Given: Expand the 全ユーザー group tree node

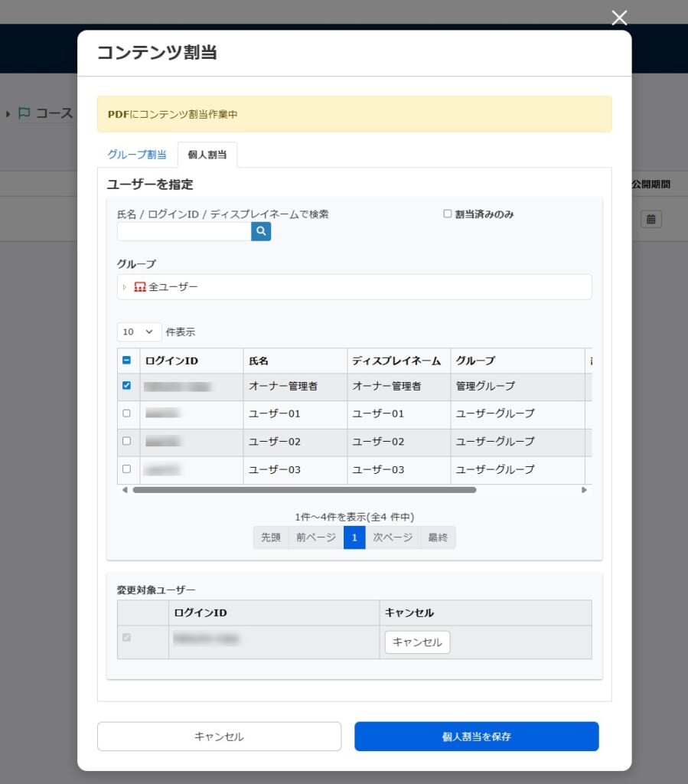Looking at the screenshot, I should point(125,287).
